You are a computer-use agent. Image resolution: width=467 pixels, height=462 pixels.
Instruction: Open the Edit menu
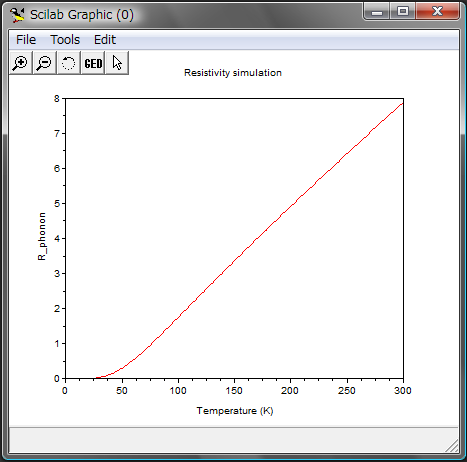105,40
